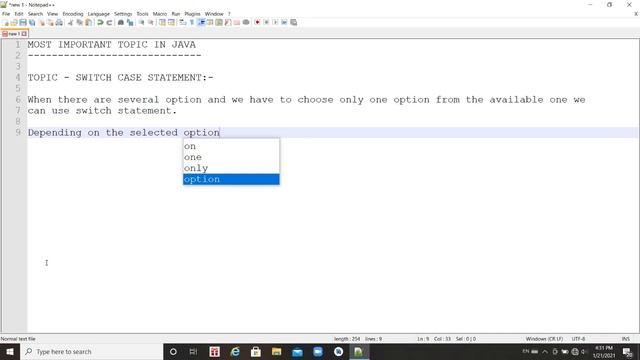This screenshot has width=640, height=360.
Task: Click the 'Windows (CR LF)' status bar entry
Action: [x=544, y=339]
